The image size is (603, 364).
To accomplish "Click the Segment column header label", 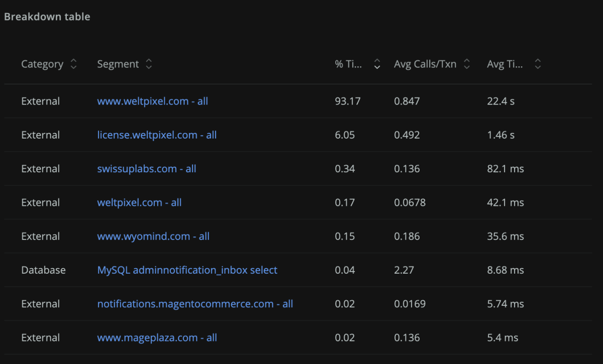I will (x=118, y=64).
